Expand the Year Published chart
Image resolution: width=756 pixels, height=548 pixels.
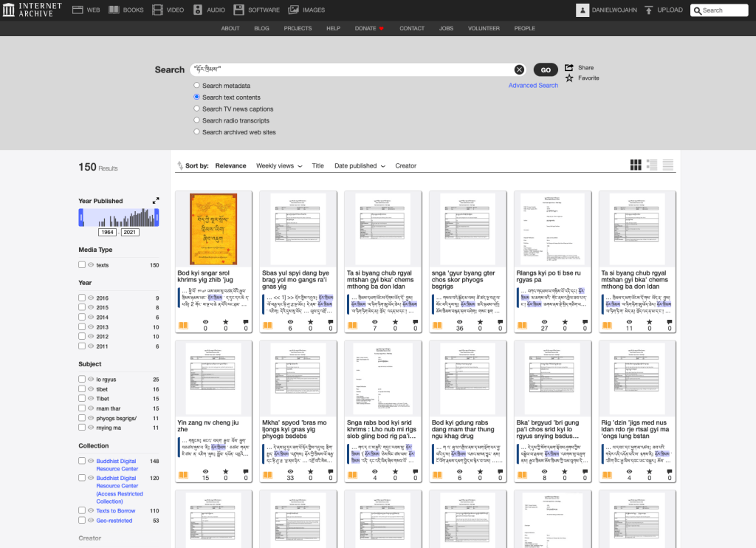pyautogui.click(x=157, y=199)
